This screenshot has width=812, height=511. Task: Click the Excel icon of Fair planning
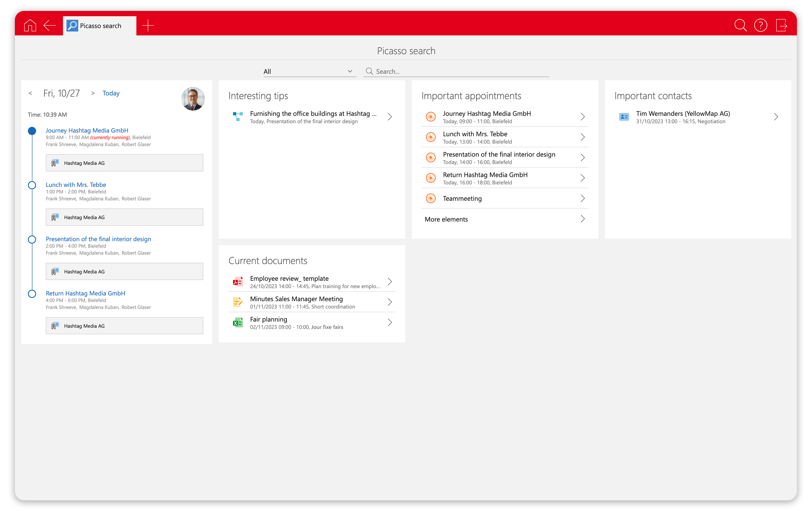click(238, 322)
